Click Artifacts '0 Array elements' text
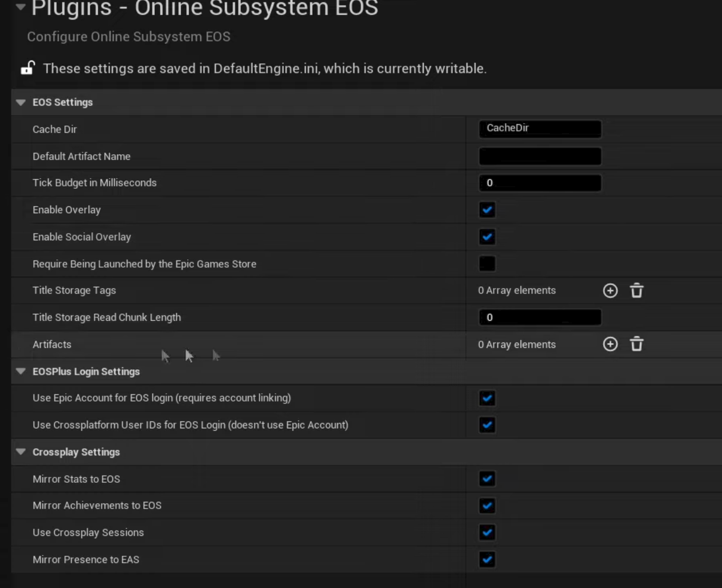 [x=517, y=344]
